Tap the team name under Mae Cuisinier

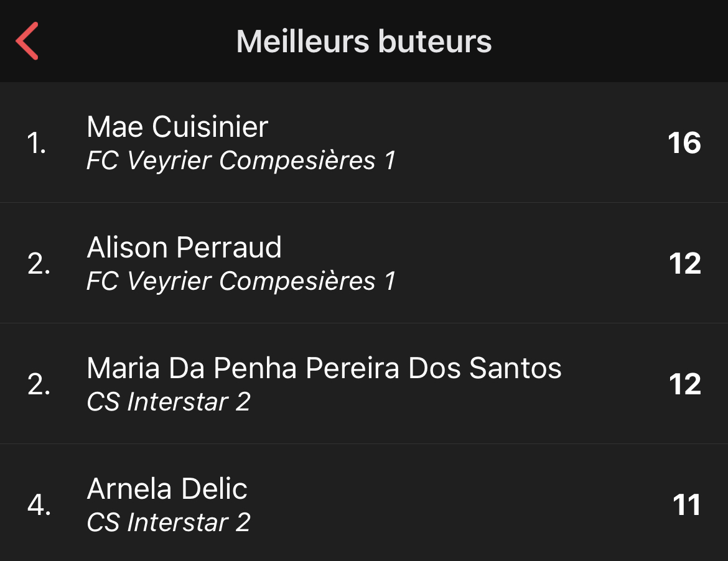tap(241, 160)
